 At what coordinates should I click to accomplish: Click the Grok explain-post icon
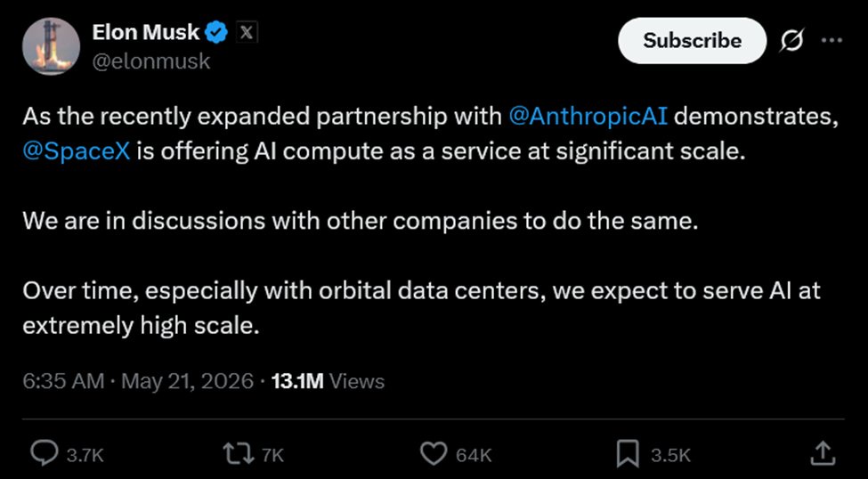coord(791,40)
